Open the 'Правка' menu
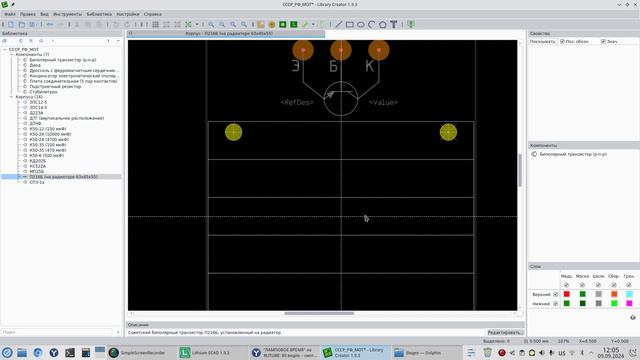Screen dimensions: 640x360 [28, 14]
